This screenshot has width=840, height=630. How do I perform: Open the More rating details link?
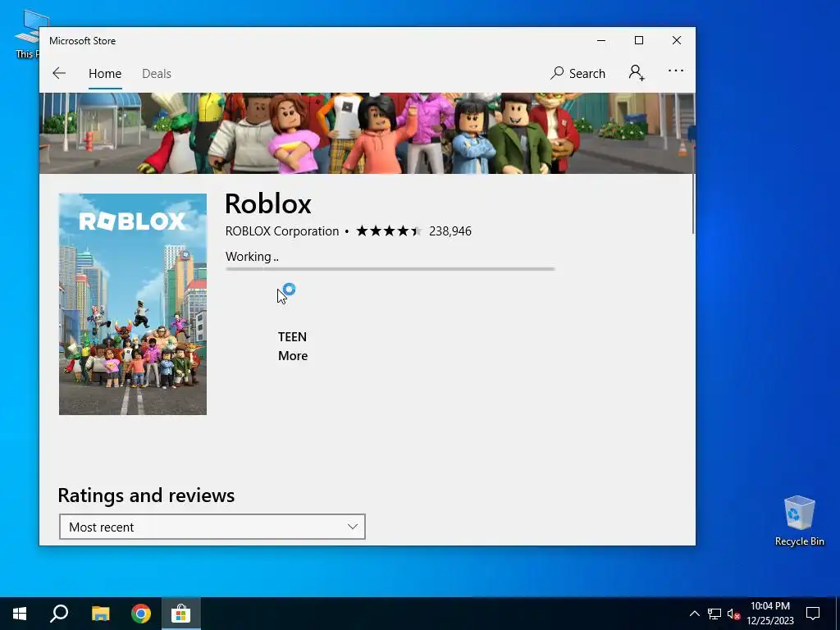(293, 356)
